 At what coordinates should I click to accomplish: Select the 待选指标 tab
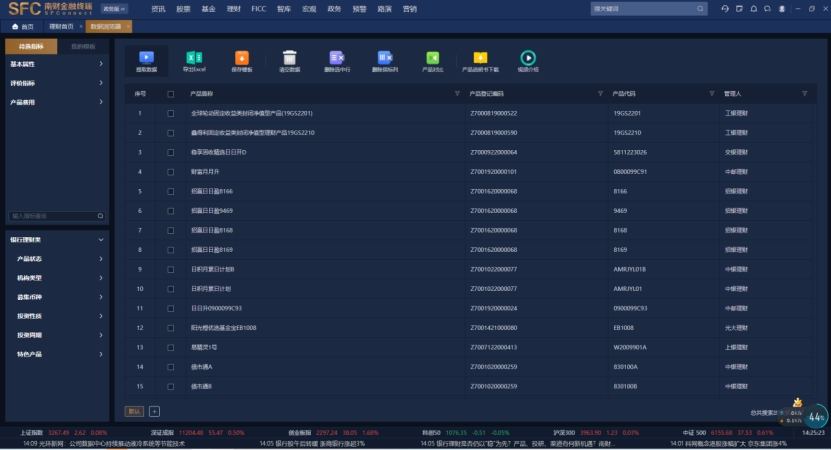pos(31,46)
